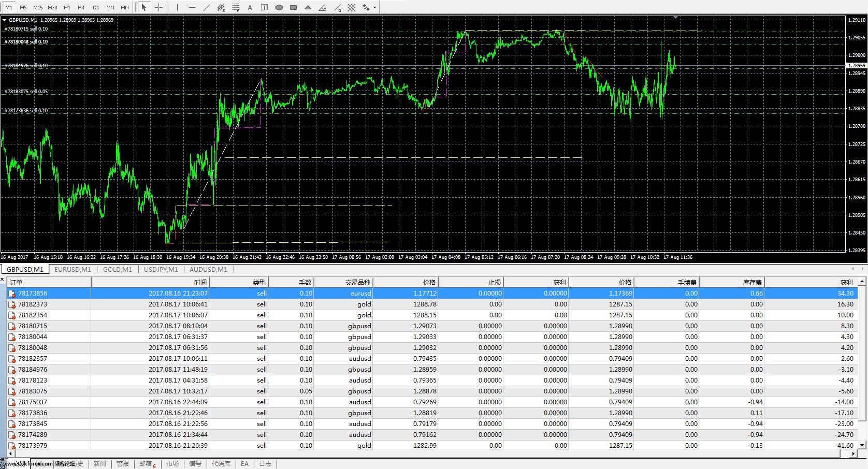868x469 pixels.
Task: Switch chart to H1 timeframe
Action: point(67,7)
